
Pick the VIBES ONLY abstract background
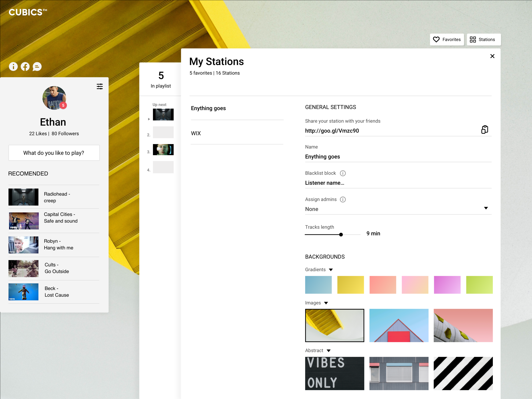pos(334,373)
